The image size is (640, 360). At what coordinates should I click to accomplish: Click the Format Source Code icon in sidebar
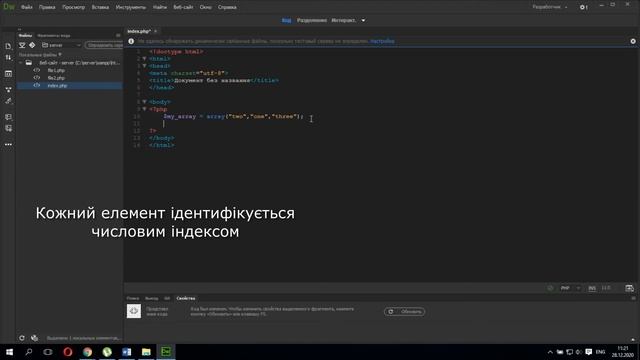pos(8,101)
